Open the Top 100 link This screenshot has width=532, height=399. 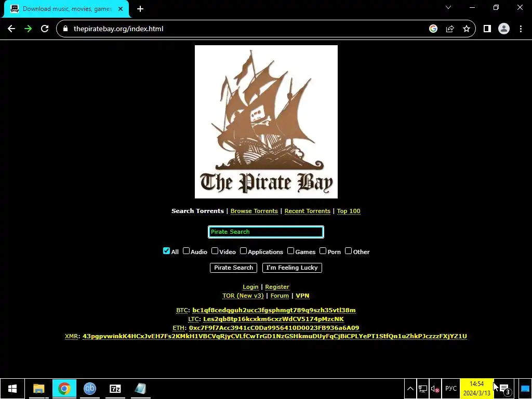[x=349, y=211]
